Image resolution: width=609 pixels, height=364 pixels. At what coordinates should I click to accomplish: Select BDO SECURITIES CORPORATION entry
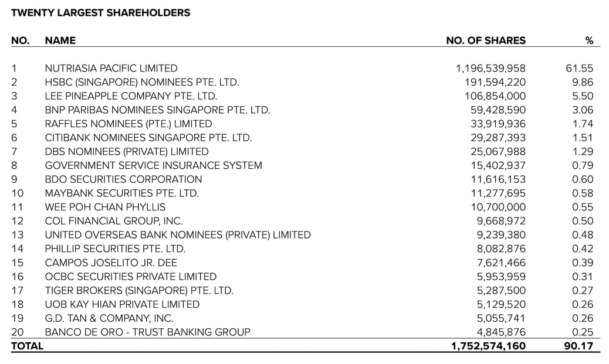(x=123, y=179)
